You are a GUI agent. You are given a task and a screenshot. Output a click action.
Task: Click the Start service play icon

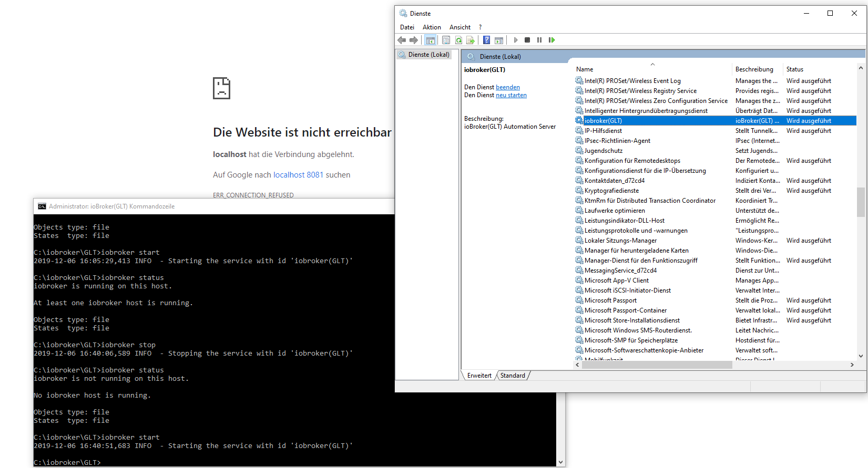tap(516, 40)
